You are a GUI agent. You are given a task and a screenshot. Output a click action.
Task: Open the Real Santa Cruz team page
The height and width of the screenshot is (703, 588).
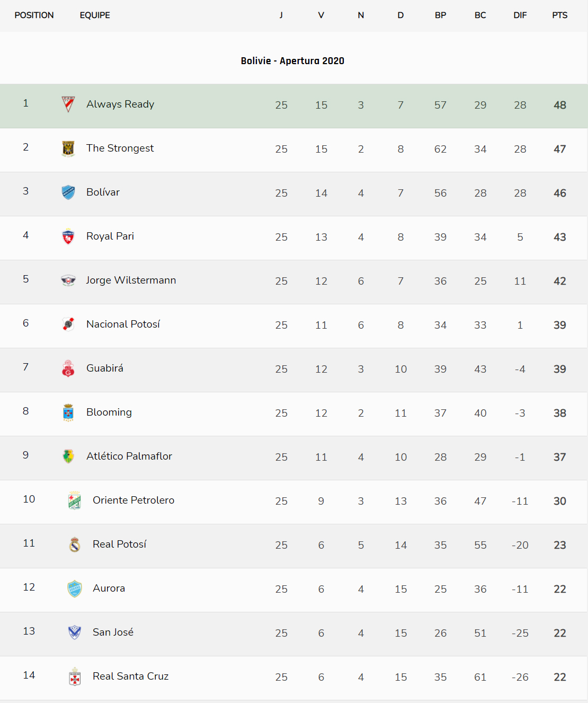point(130,676)
